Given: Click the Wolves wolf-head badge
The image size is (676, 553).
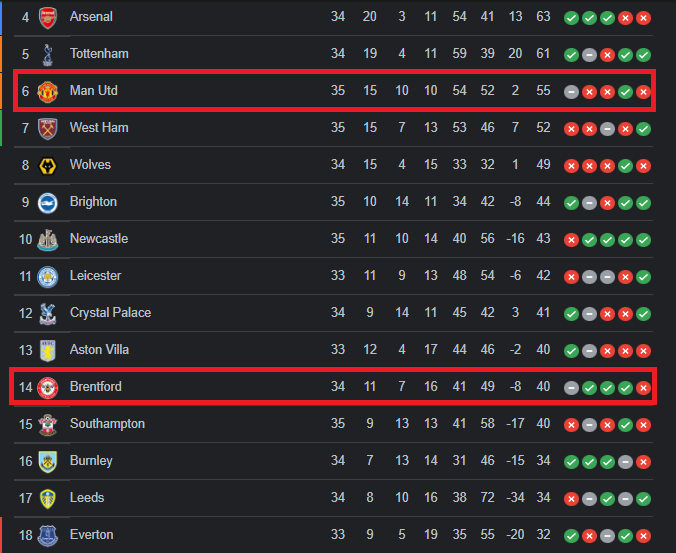Looking at the screenshot, I should click(x=47, y=166).
